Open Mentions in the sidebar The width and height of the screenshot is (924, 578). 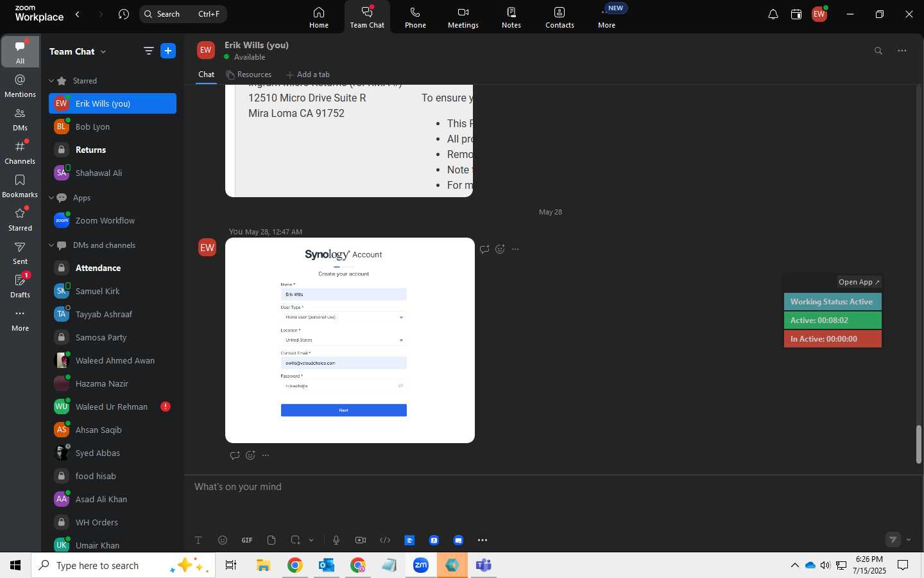(x=21, y=85)
